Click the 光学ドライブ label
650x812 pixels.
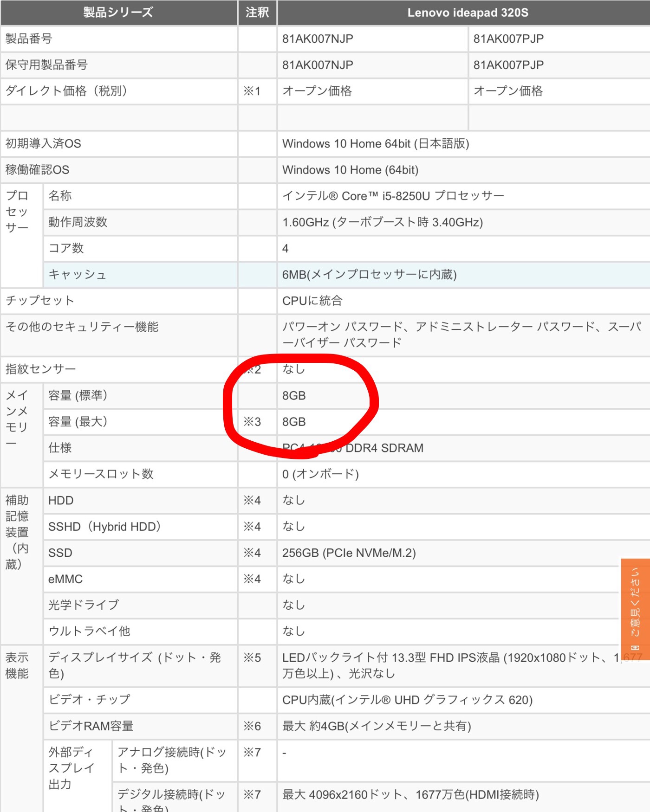click(84, 605)
